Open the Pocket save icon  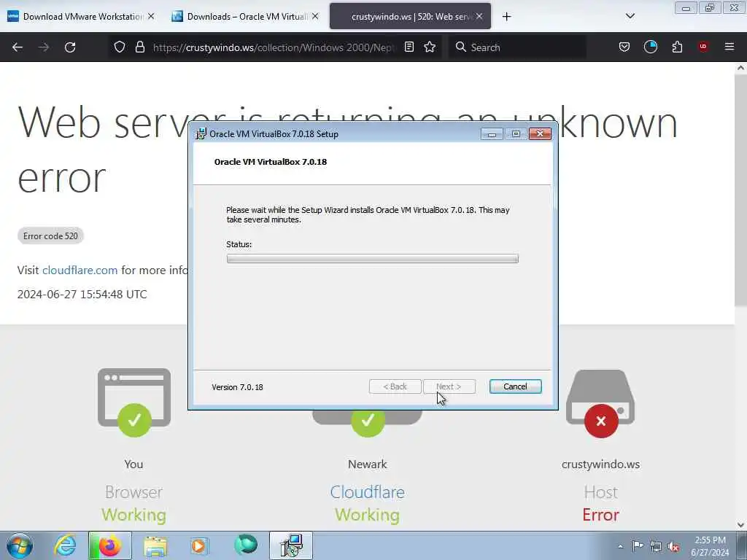[624, 47]
